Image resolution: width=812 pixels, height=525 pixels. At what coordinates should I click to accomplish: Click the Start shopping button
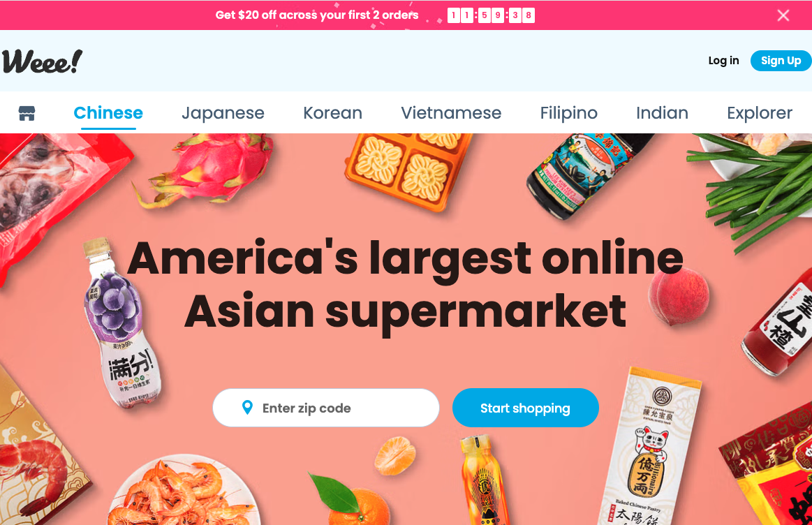tap(526, 408)
